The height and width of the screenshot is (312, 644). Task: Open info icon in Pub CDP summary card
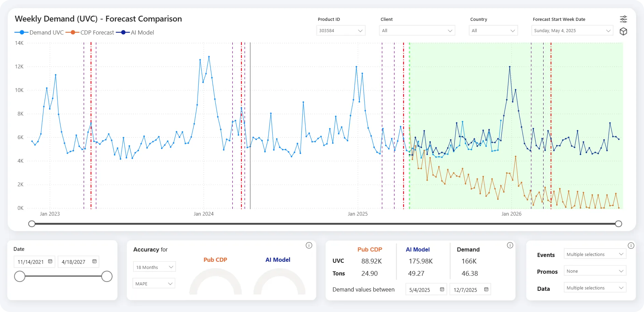(x=510, y=245)
